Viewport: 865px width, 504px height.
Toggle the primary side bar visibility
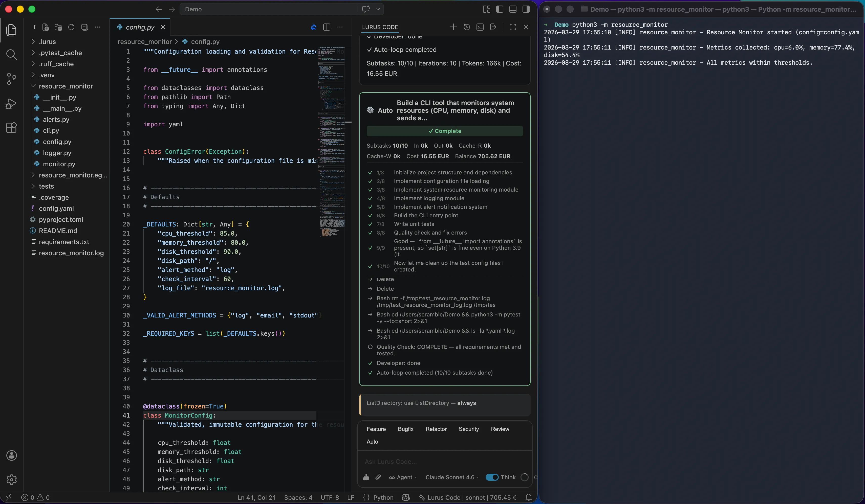500,9
